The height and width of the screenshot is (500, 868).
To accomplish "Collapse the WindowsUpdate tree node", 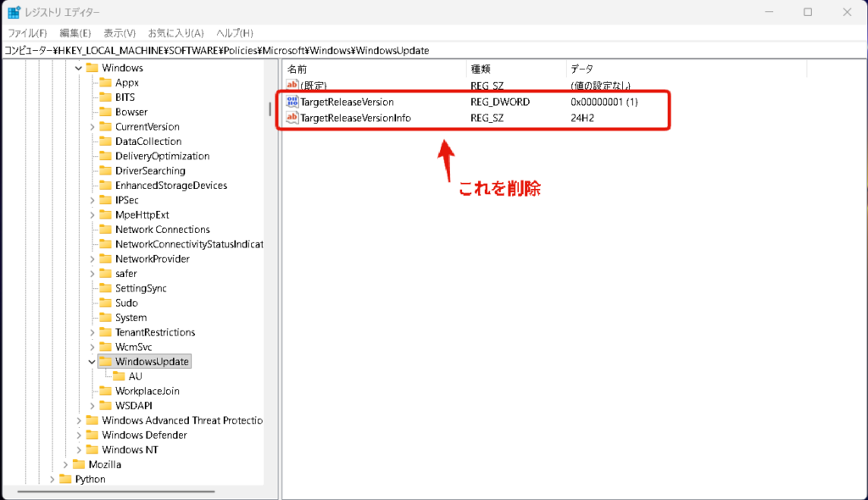I will [92, 362].
